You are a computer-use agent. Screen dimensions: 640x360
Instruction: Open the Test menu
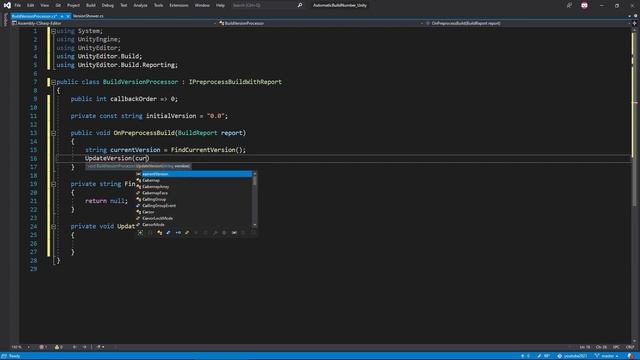click(x=124, y=5)
